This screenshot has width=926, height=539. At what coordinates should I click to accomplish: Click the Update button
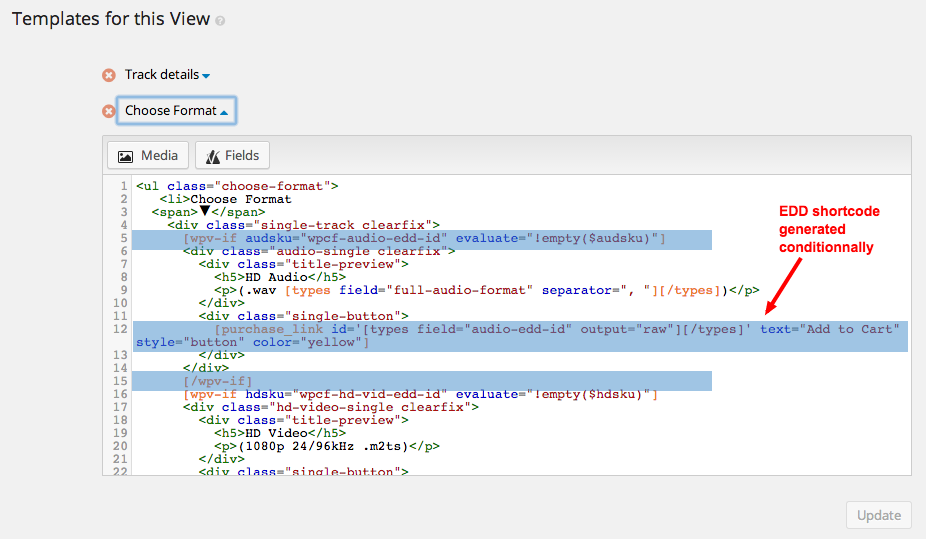tap(879, 515)
